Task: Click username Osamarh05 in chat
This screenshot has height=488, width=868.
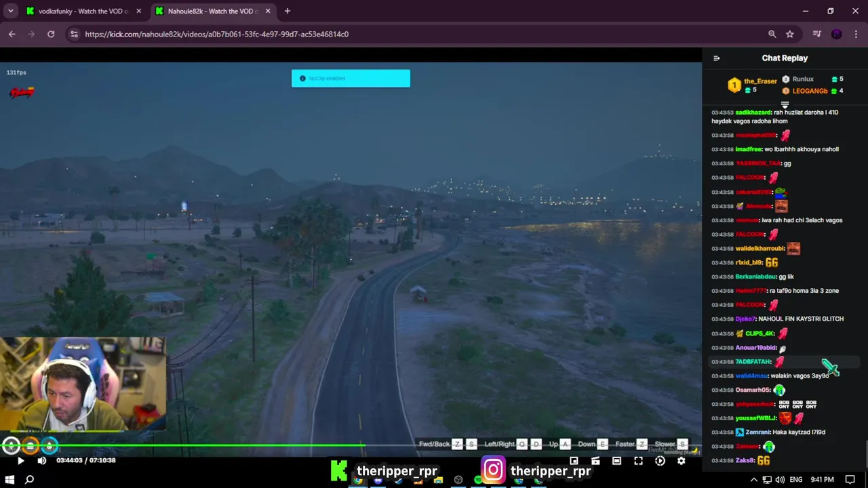Action: (753, 390)
